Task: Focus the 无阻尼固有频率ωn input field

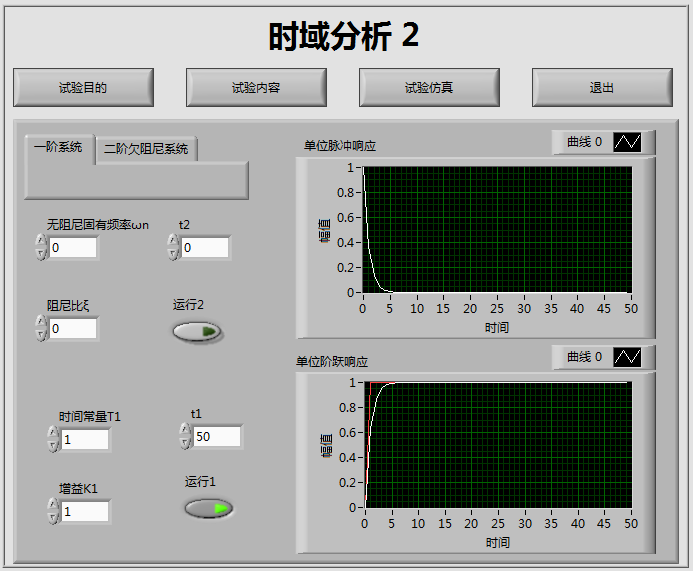Action: pyautogui.click(x=73, y=247)
